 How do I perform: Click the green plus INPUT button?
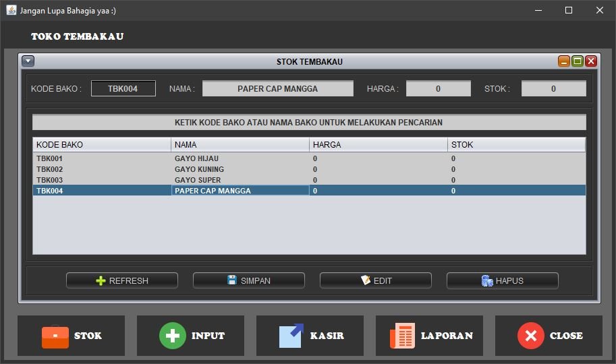point(190,336)
